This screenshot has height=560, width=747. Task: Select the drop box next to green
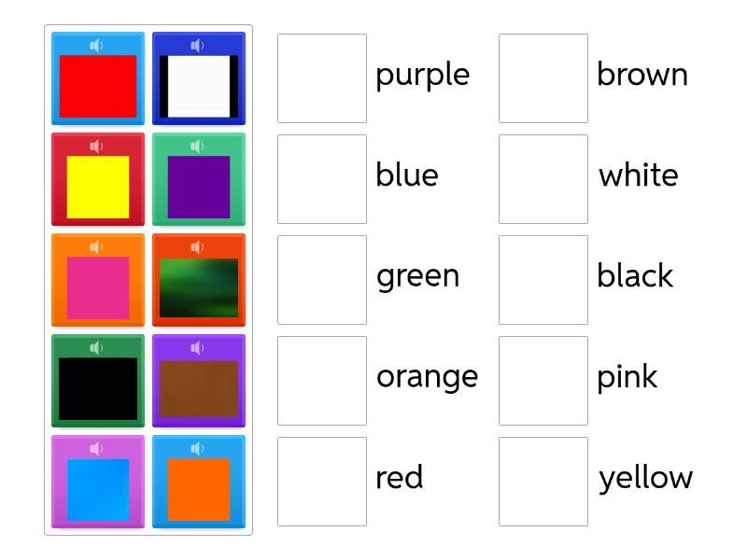point(322,280)
